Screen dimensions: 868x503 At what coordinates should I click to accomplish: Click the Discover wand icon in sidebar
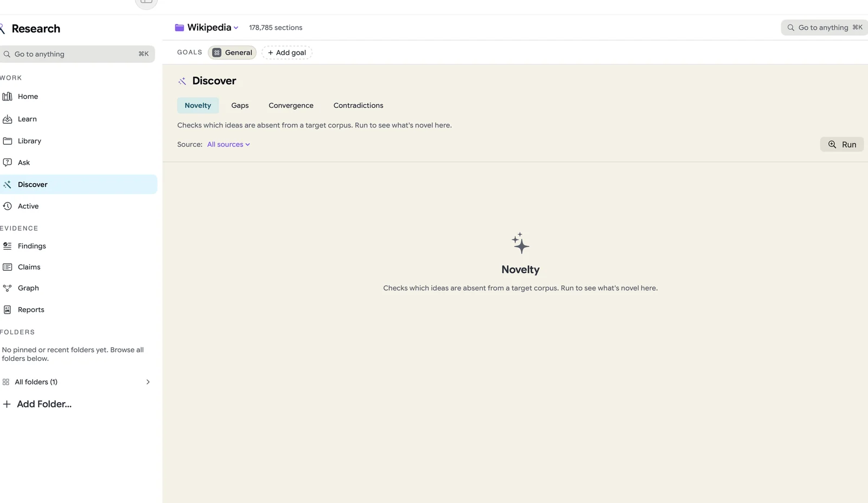[7, 184]
